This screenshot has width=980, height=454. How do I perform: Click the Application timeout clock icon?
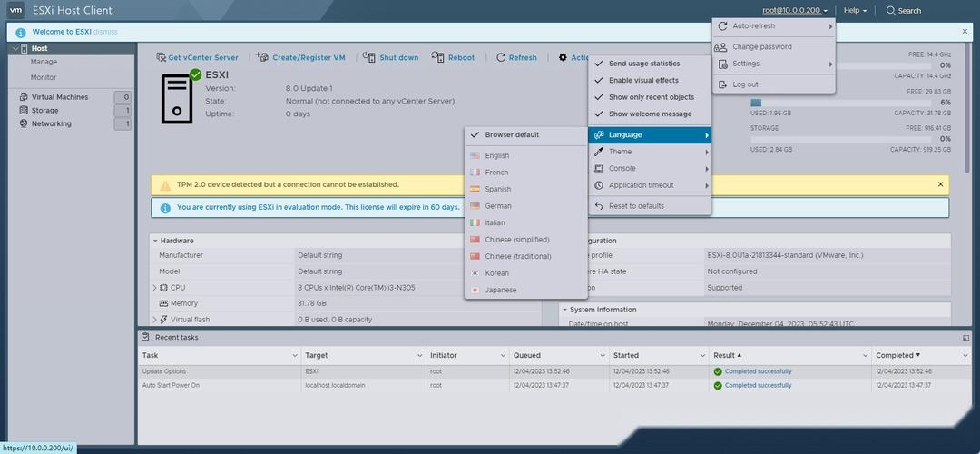(x=599, y=185)
